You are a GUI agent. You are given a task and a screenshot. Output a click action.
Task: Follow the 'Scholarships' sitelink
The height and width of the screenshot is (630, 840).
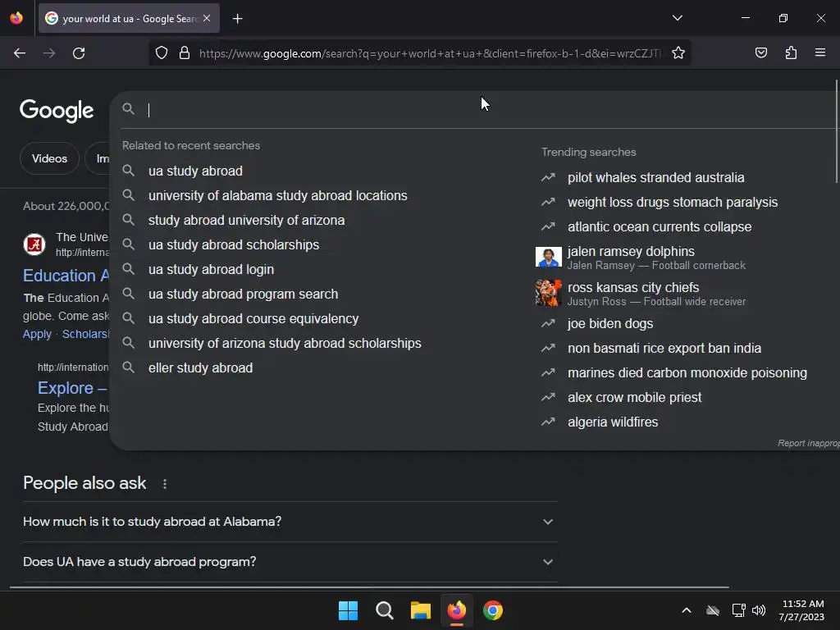(x=85, y=335)
